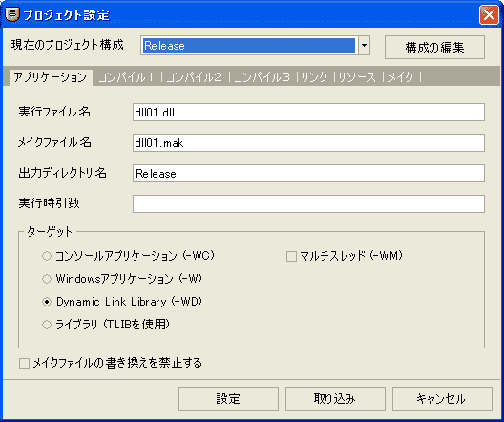Show the リソース tab
Screen dimensions: 504x422
357,77
